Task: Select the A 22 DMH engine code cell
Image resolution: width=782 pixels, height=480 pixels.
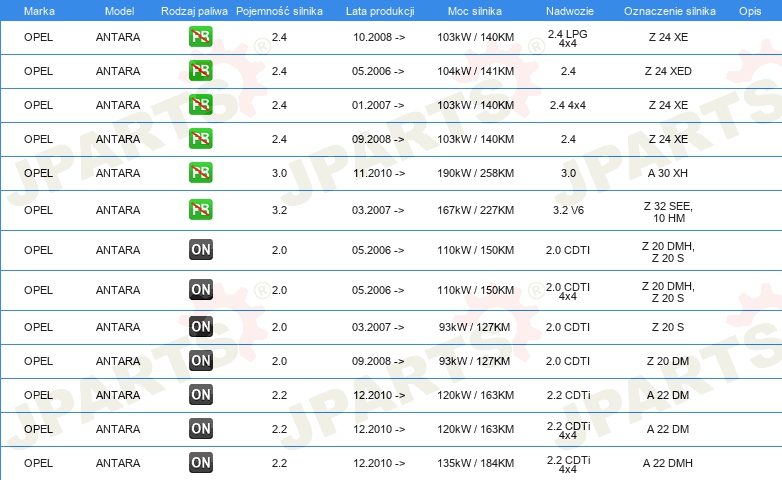Action: [x=668, y=463]
